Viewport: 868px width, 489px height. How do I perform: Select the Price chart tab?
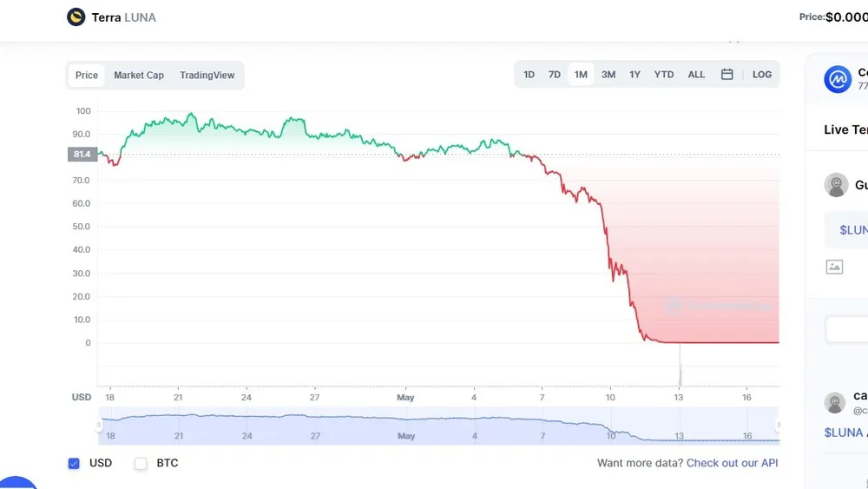coord(87,76)
